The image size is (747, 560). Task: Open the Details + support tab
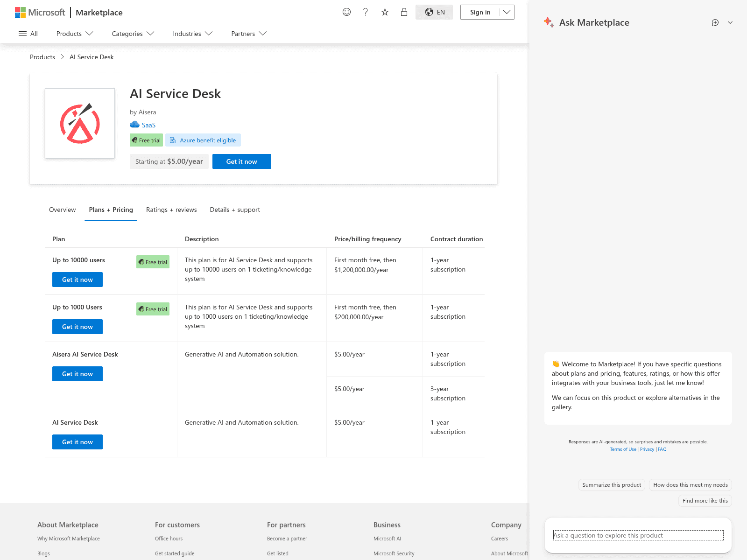(x=235, y=210)
